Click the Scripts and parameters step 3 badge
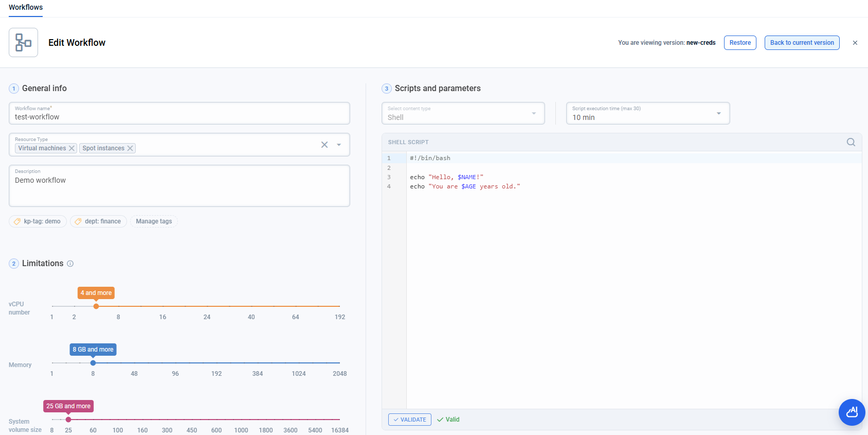This screenshot has width=868, height=435. pos(387,89)
